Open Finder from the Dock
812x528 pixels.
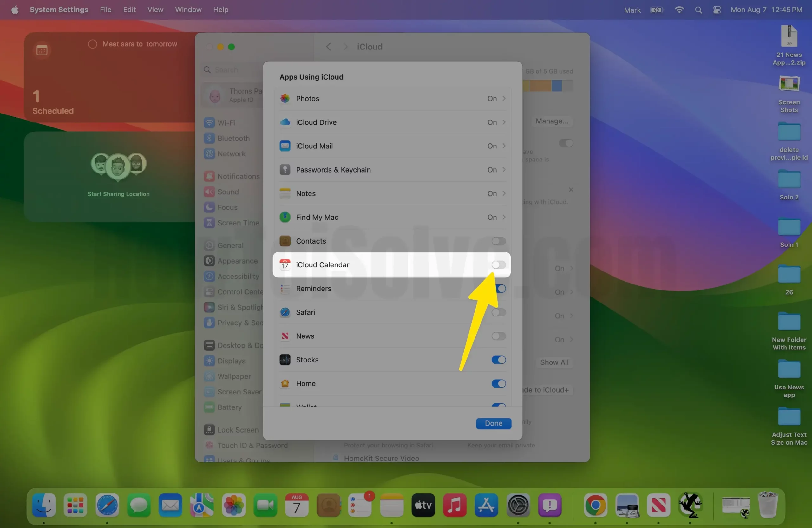(x=44, y=505)
